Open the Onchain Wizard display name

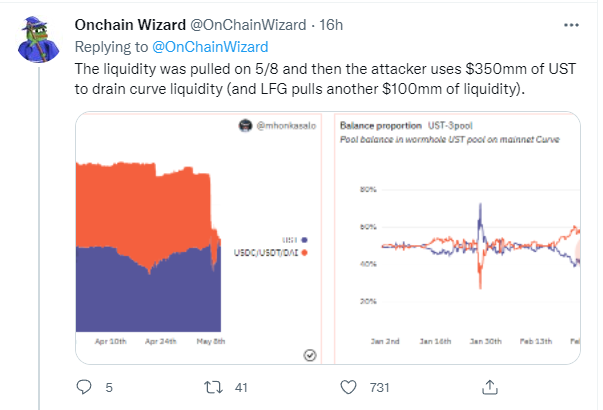pyautogui.click(x=126, y=23)
